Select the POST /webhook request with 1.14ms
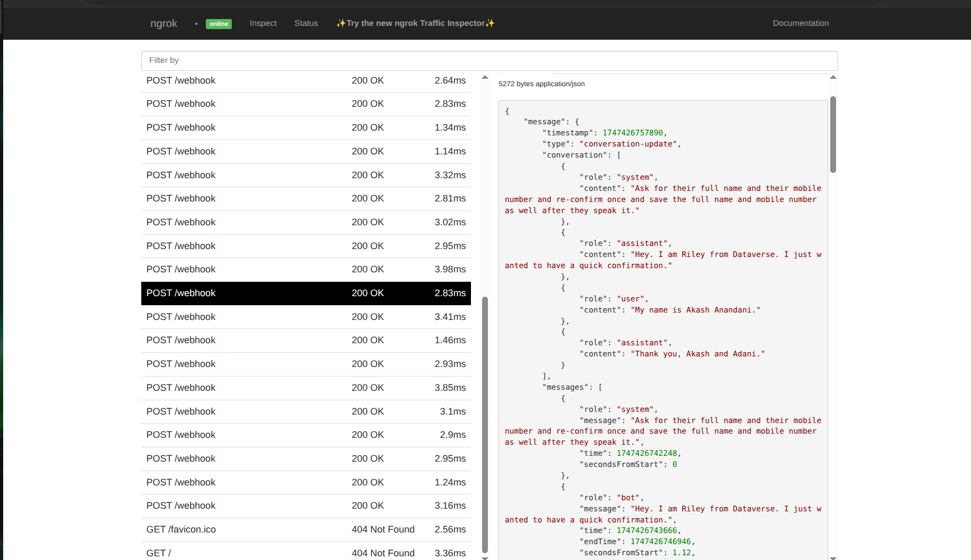The width and height of the screenshot is (971, 560). (x=306, y=151)
